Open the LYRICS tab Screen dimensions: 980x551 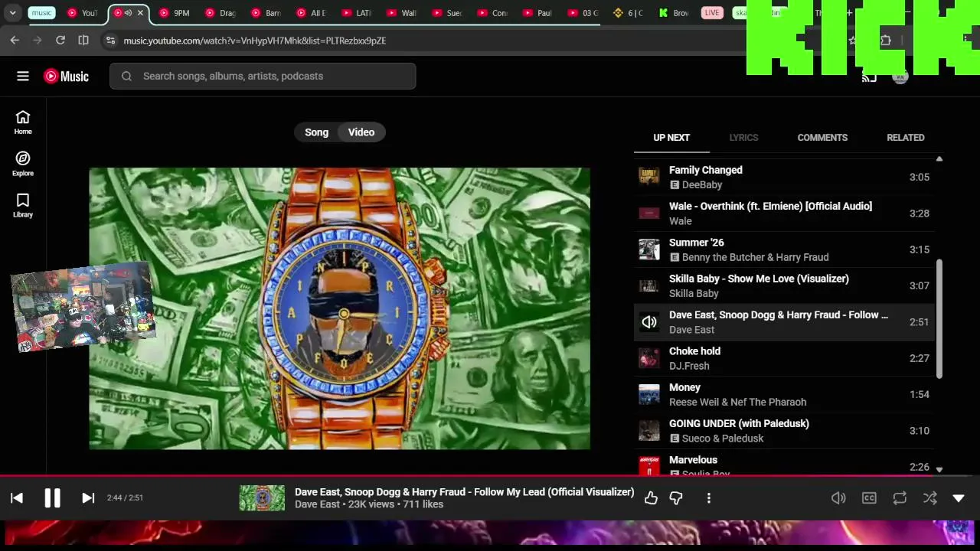click(x=743, y=138)
